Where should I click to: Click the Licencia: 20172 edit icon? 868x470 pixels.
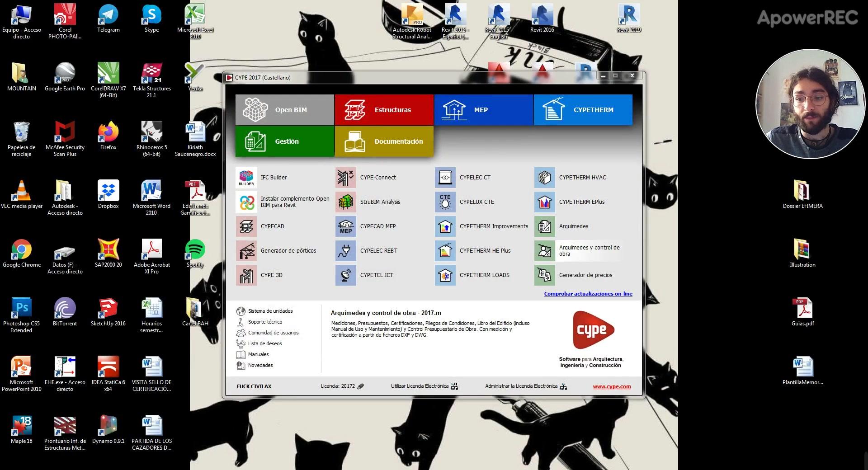[x=360, y=386]
